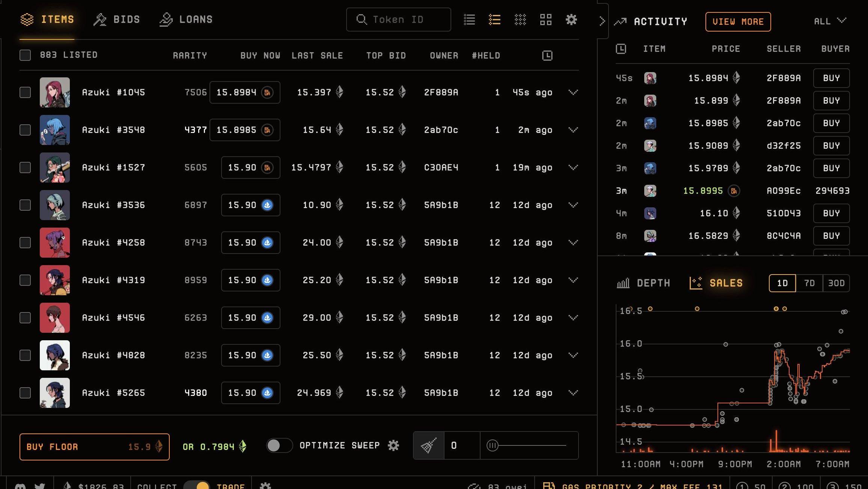Switch to the Bids tab
The image size is (868, 489).
click(117, 20)
